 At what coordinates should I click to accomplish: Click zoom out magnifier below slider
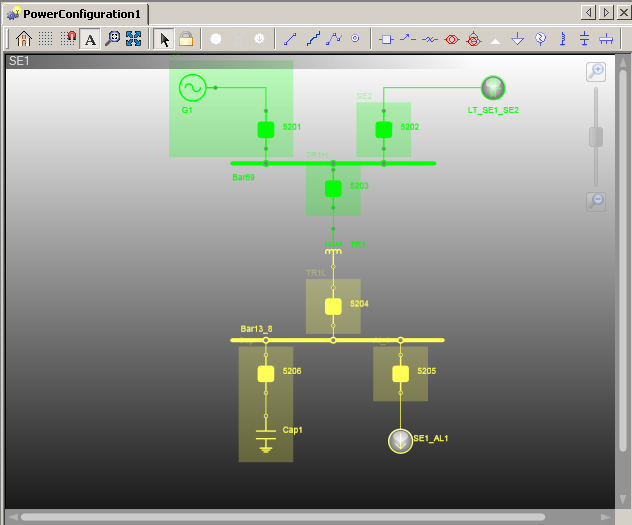point(595,201)
